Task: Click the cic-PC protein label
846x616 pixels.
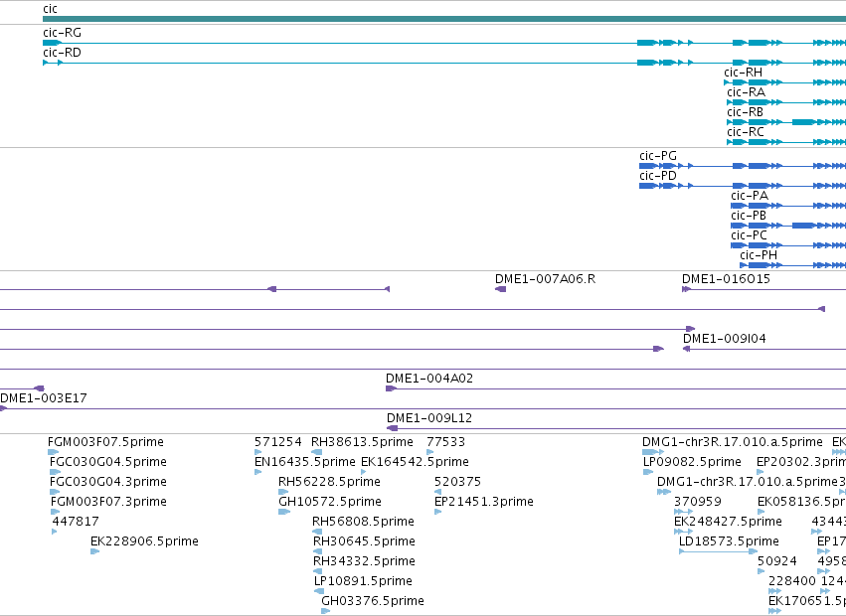Action: [749, 235]
